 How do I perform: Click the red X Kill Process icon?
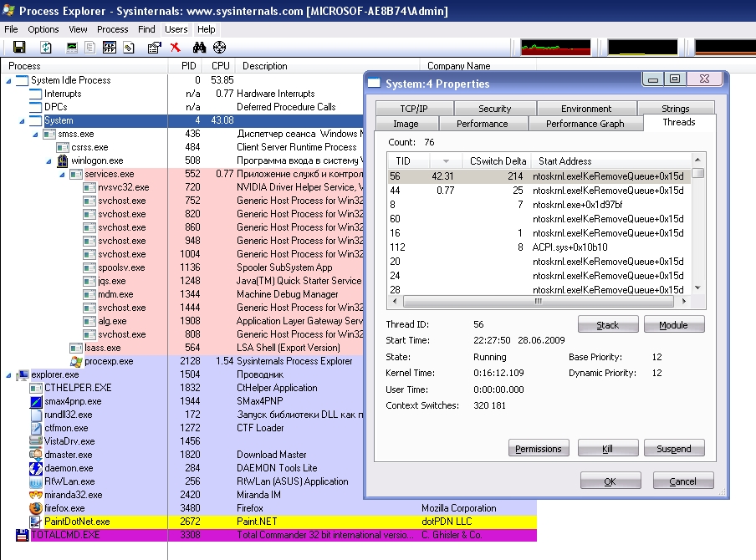175,48
